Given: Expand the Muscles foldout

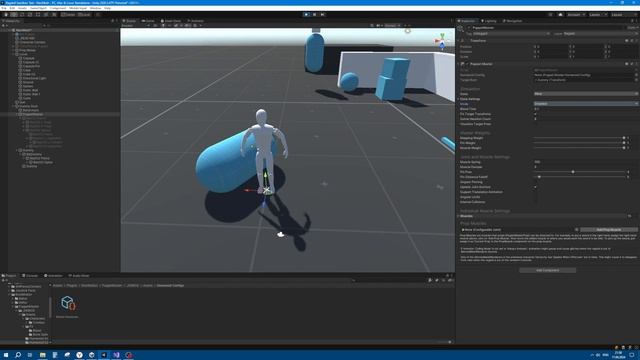Looking at the screenshot, I should pos(458,216).
